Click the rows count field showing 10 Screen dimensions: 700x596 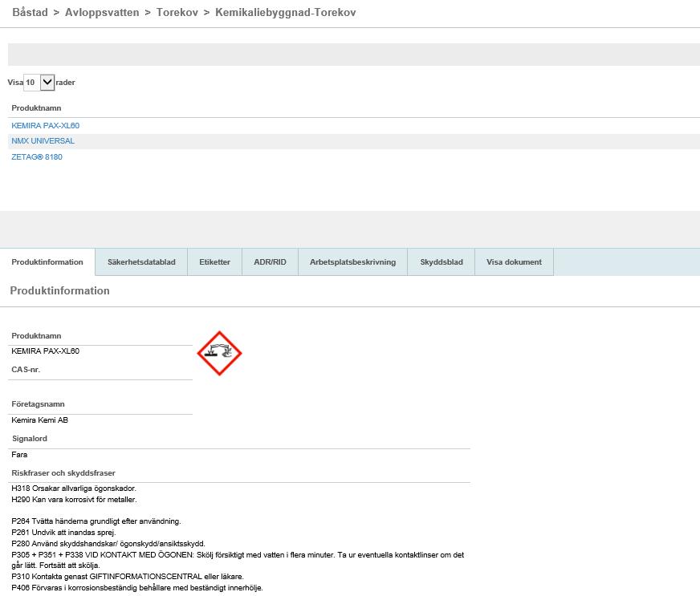coord(31,83)
